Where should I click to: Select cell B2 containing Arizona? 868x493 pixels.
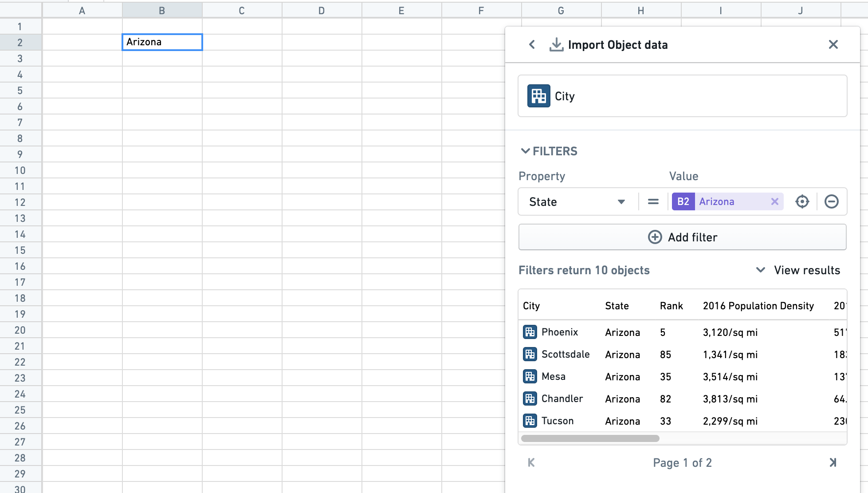(x=162, y=42)
